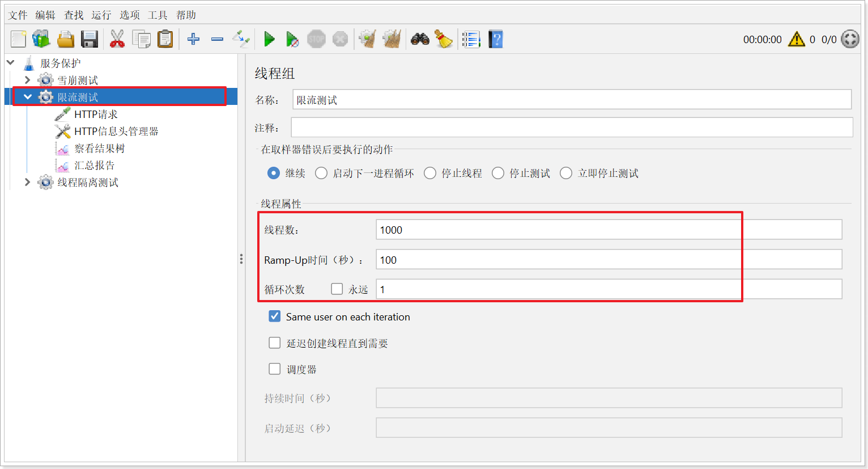This screenshot has width=868, height=469.
Task: Click the Copy icon in toolbar
Action: [141, 39]
